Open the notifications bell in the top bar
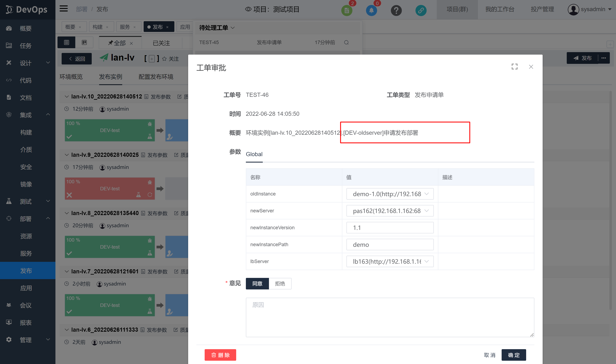 [371, 10]
